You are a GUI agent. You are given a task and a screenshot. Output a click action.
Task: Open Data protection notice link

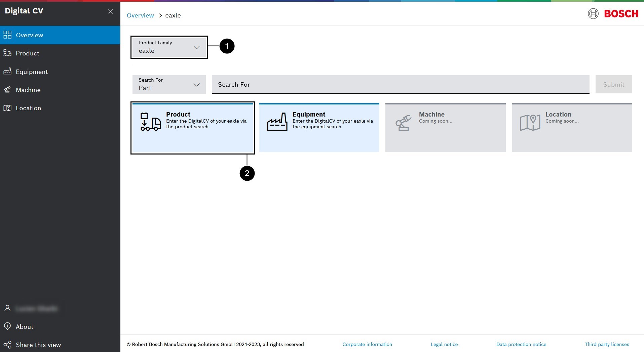(521, 344)
